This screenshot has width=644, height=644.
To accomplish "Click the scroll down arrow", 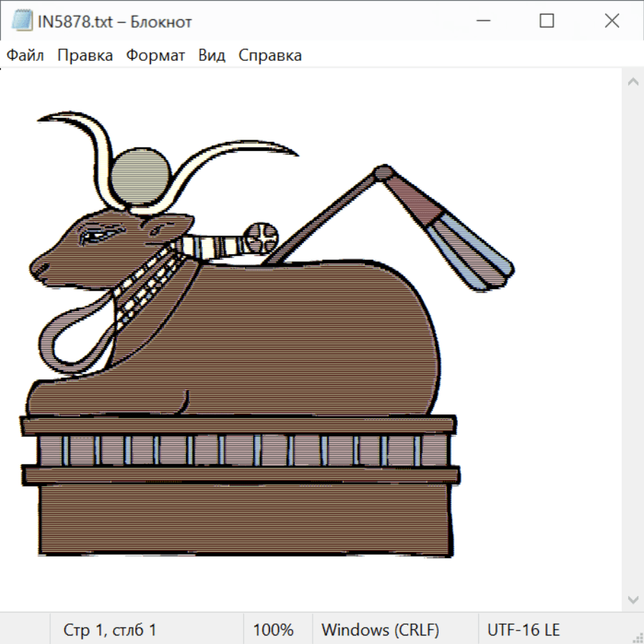I will coord(633,599).
